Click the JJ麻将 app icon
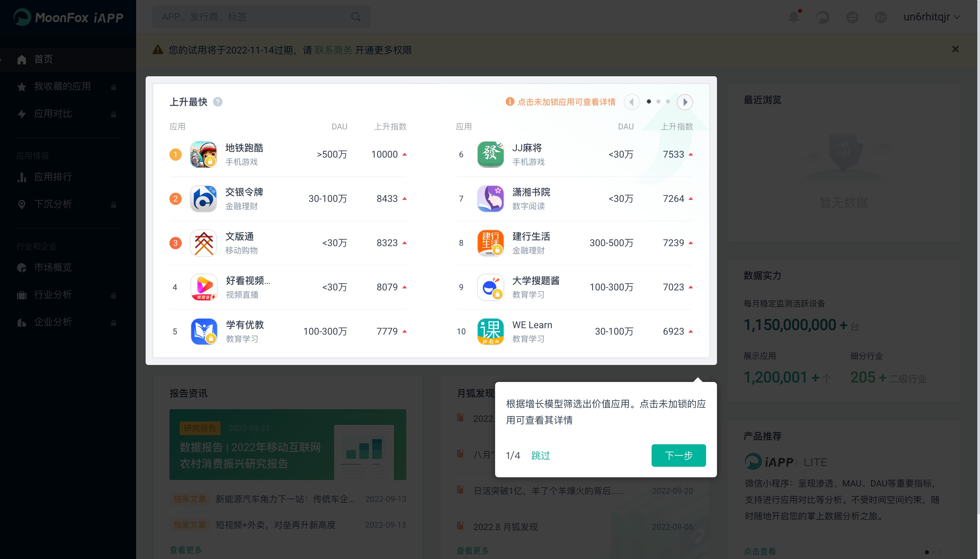 [x=490, y=154]
